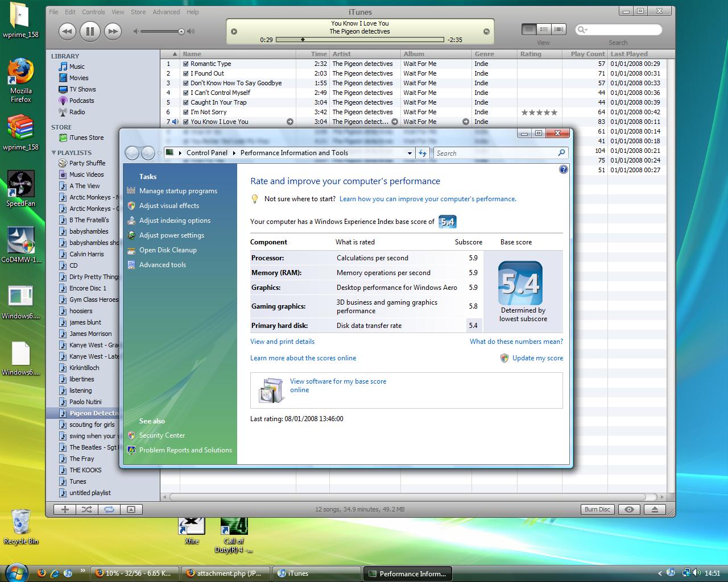Open the address bar history dropdown
This screenshot has height=582, width=728.
(409, 153)
